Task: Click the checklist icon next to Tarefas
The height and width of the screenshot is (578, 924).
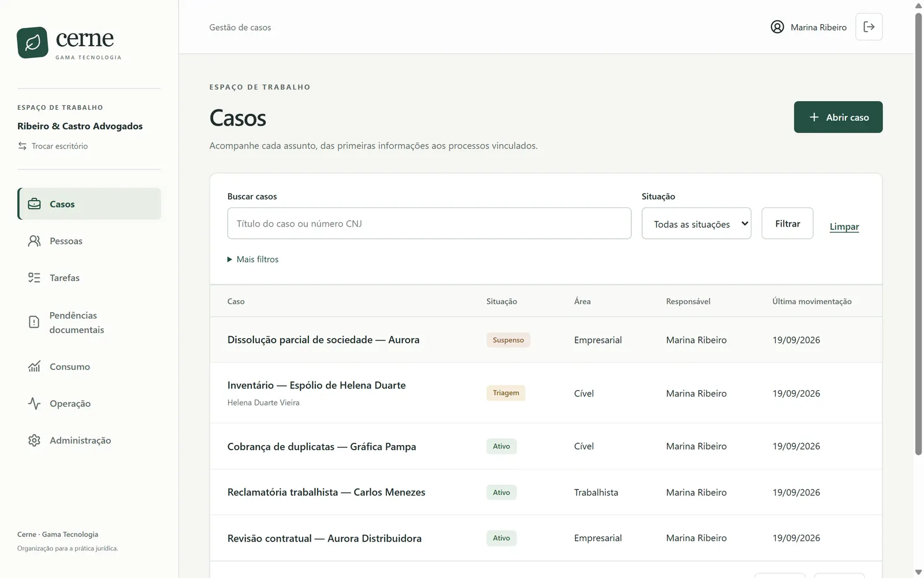Action: pos(34,278)
